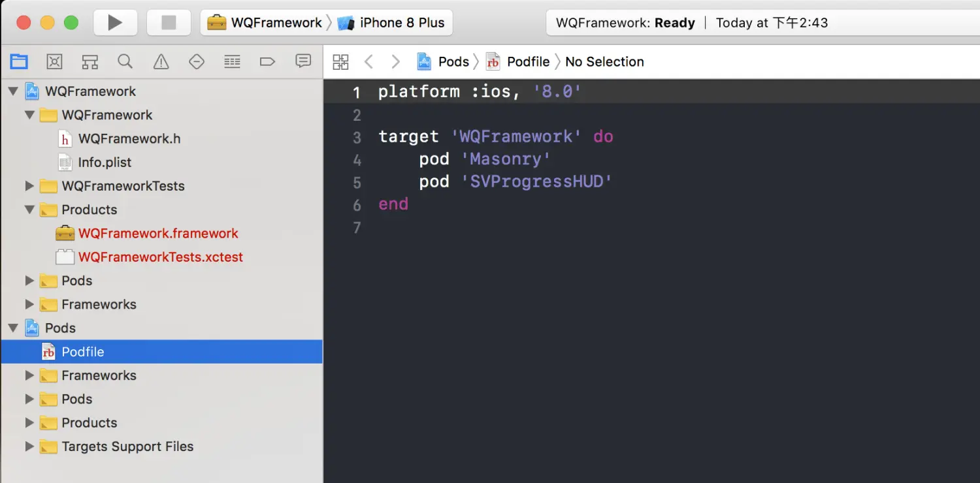The image size is (980, 483).
Task: Expand the Frameworks folder under WQFramework project
Action: (29, 304)
